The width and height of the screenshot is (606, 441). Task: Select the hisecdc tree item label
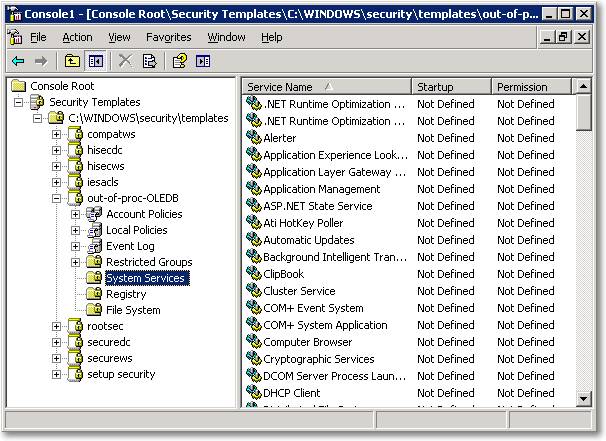click(105, 150)
